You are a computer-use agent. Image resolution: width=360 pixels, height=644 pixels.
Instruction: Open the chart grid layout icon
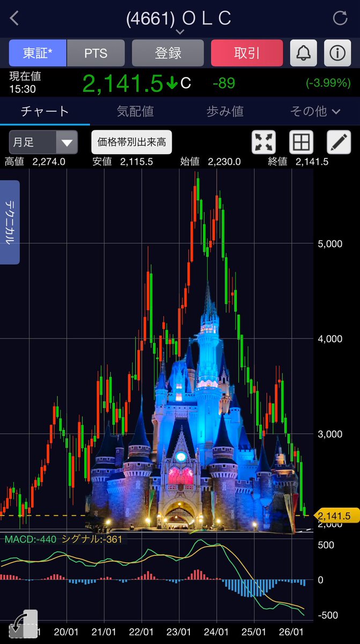[x=301, y=142]
